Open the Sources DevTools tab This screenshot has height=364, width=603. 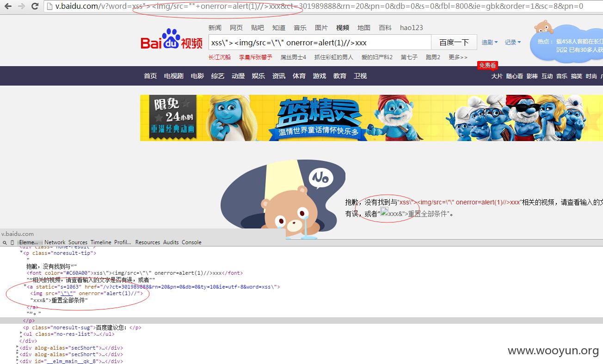pos(78,242)
